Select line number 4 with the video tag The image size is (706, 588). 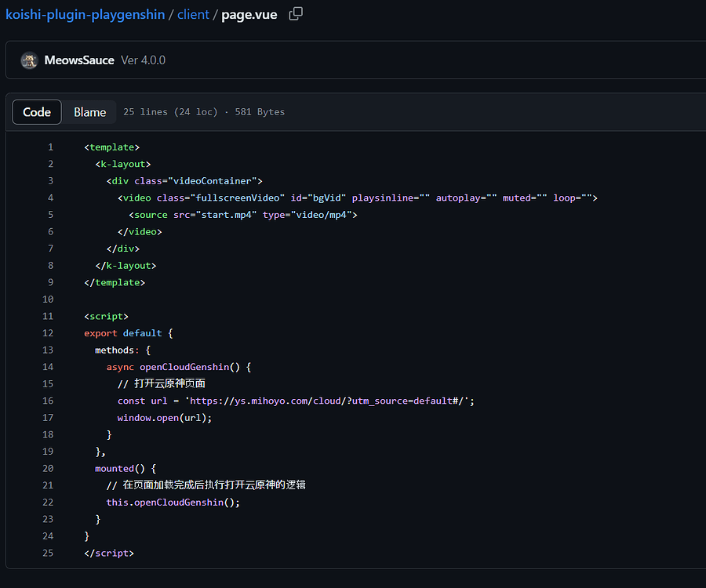tap(50, 198)
